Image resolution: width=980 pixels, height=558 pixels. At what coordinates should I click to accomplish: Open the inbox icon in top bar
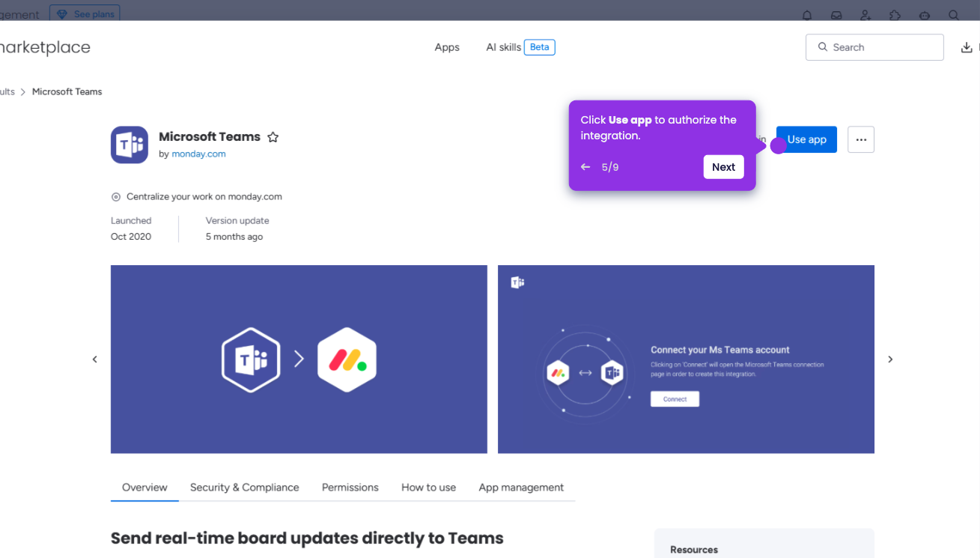(836, 15)
